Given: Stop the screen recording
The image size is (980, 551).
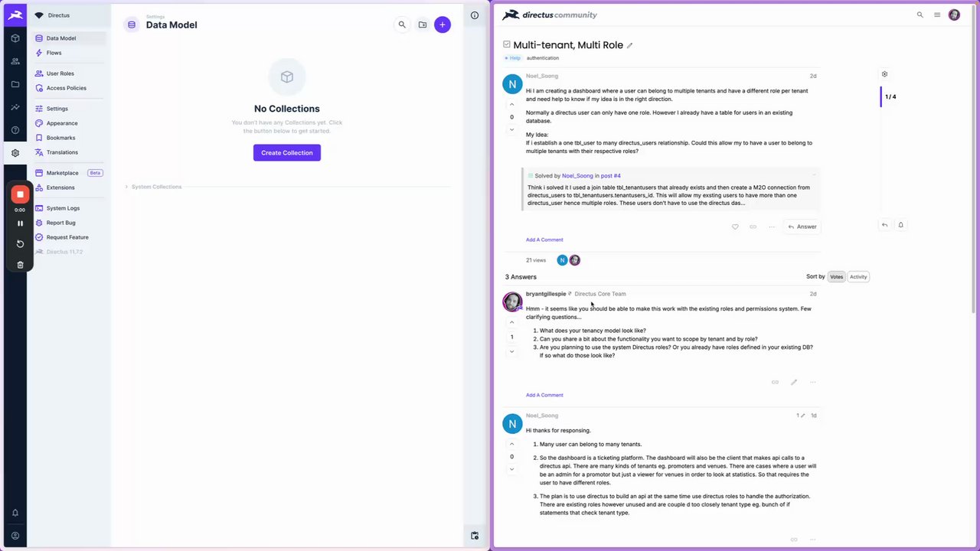Looking at the screenshot, I should coord(20,194).
